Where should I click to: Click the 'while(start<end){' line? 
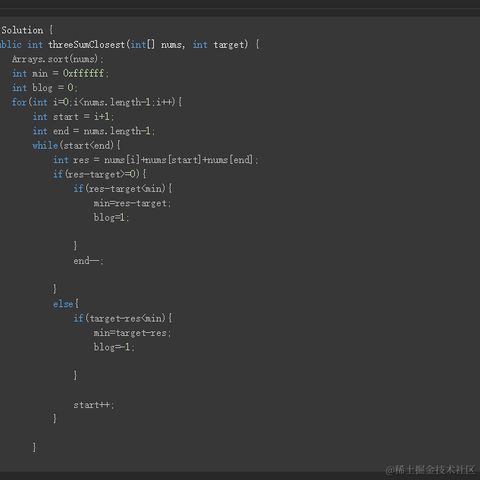[76, 145]
